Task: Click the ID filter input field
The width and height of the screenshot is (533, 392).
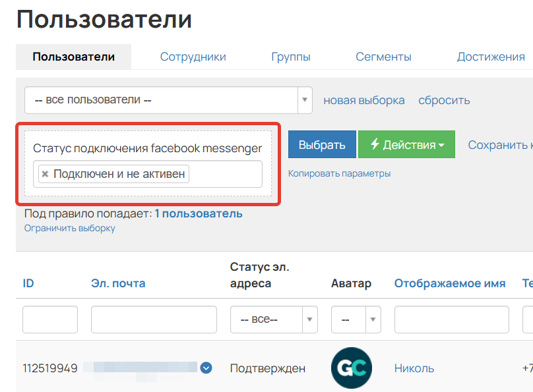Action: [50, 320]
